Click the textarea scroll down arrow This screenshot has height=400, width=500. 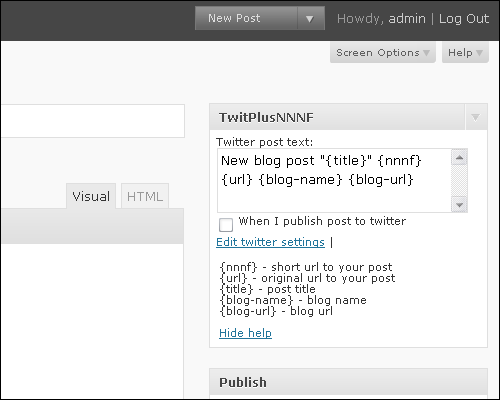pyautogui.click(x=459, y=204)
